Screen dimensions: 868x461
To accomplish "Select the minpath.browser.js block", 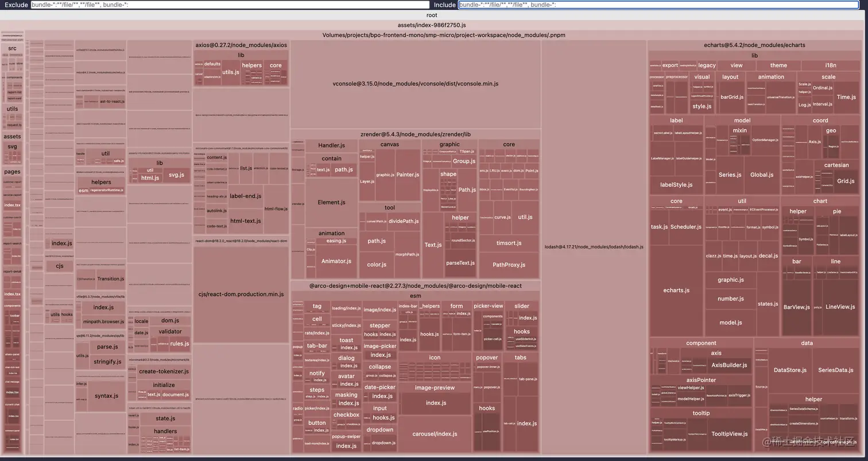I will tap(103, 321).
